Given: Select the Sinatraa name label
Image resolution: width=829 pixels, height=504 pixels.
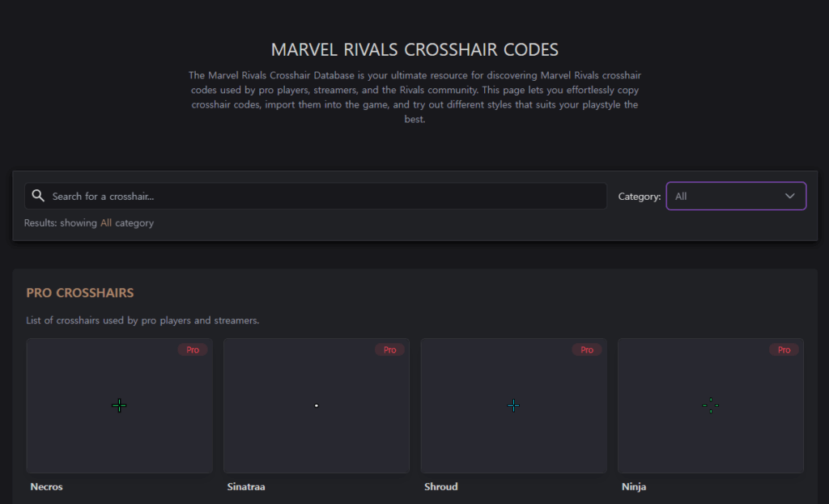Looking at the screenshot, I should tap(246, 486).
